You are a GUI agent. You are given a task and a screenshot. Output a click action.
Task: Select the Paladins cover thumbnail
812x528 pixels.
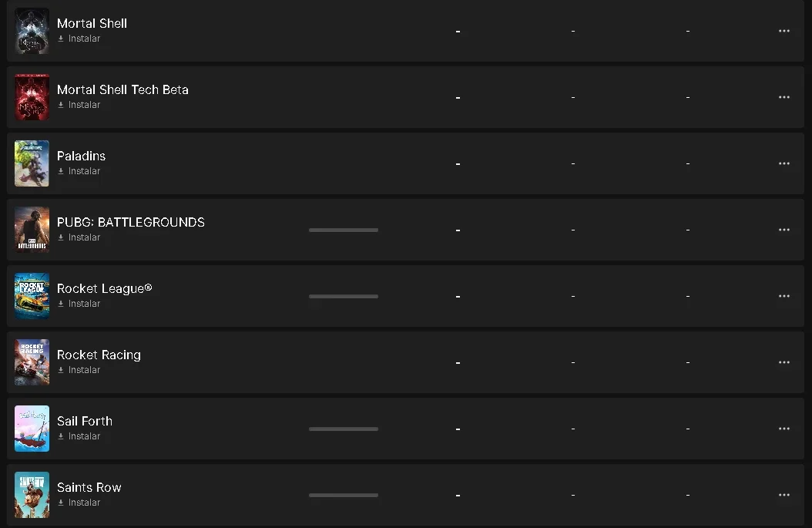tap(32, 163)
